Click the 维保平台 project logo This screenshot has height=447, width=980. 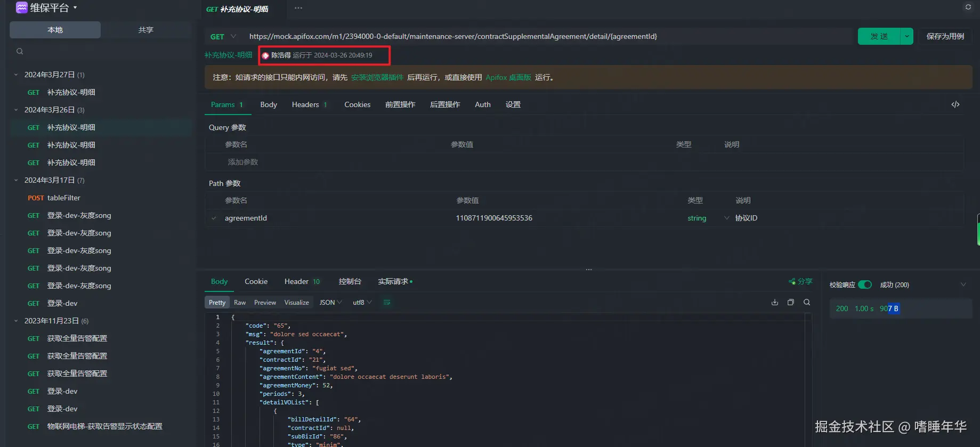click(22, 7)
